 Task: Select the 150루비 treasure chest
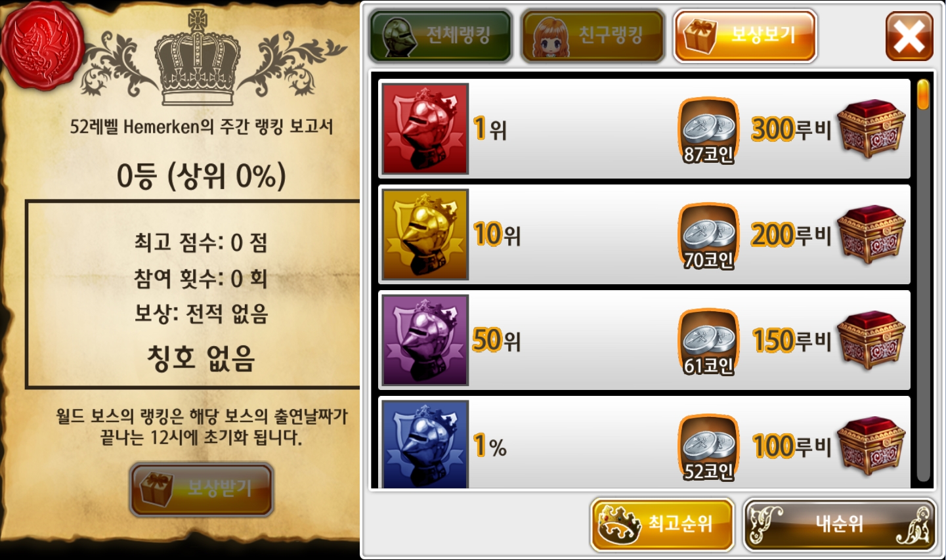[871, 340]
